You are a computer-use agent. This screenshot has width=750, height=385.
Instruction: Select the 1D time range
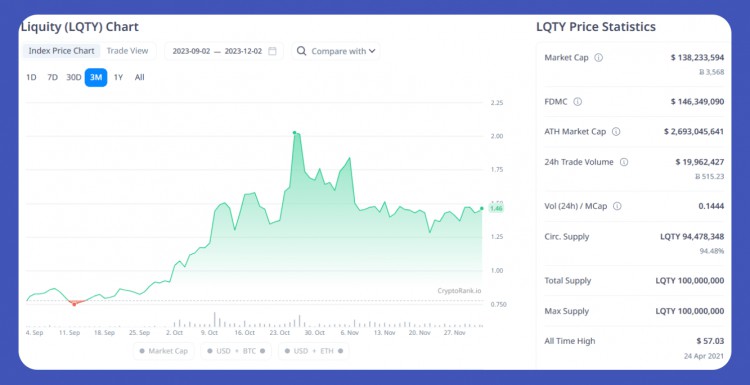[31, 77]
